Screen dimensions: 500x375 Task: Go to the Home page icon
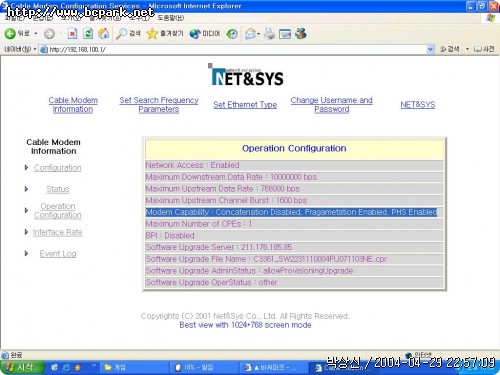104,33
